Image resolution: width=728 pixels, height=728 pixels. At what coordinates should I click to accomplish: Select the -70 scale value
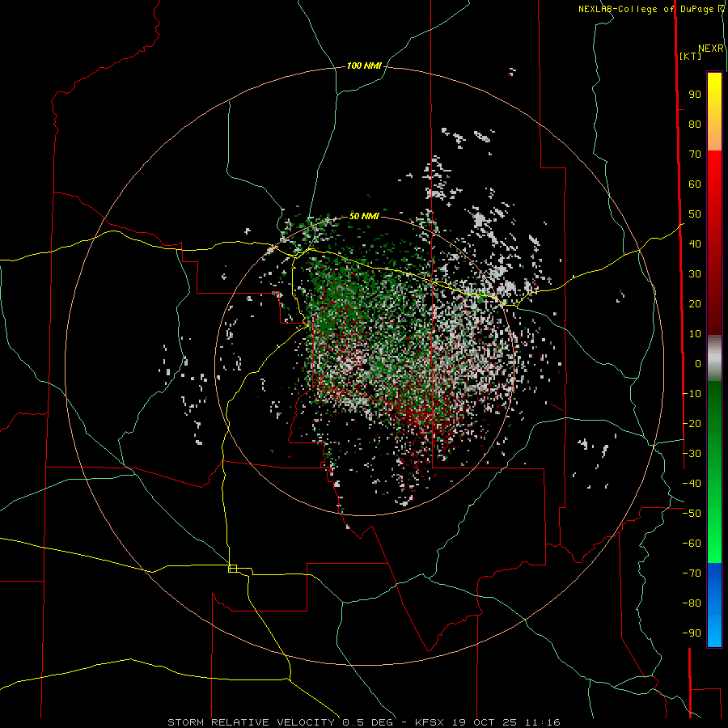692,574
